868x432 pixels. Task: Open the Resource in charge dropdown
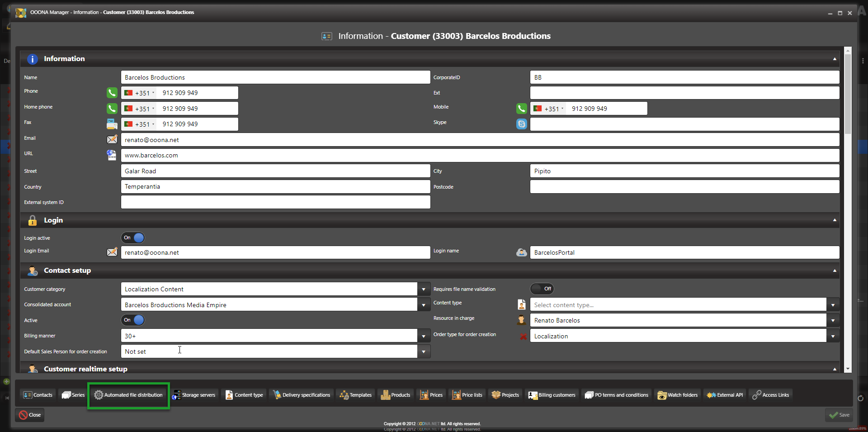point(833,320)
